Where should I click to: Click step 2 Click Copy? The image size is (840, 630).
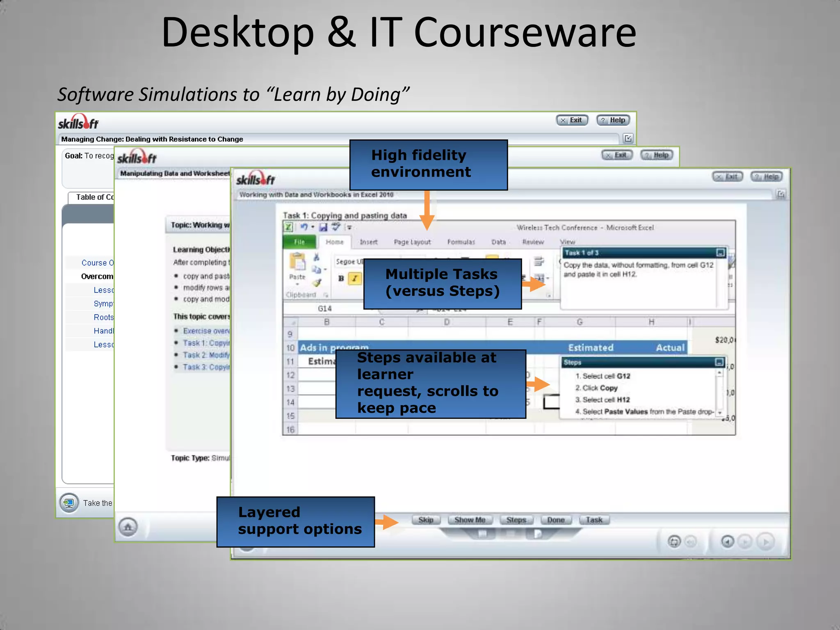click(596, 388)
